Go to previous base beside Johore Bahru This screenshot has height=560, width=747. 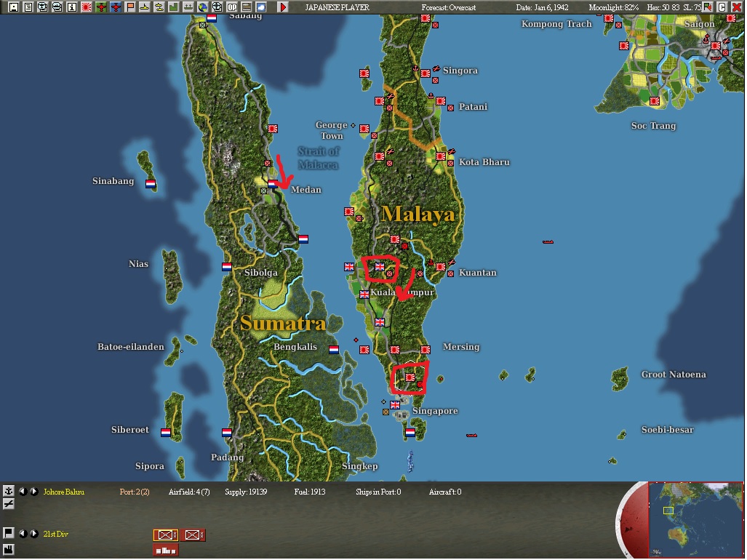pos(23,492)
